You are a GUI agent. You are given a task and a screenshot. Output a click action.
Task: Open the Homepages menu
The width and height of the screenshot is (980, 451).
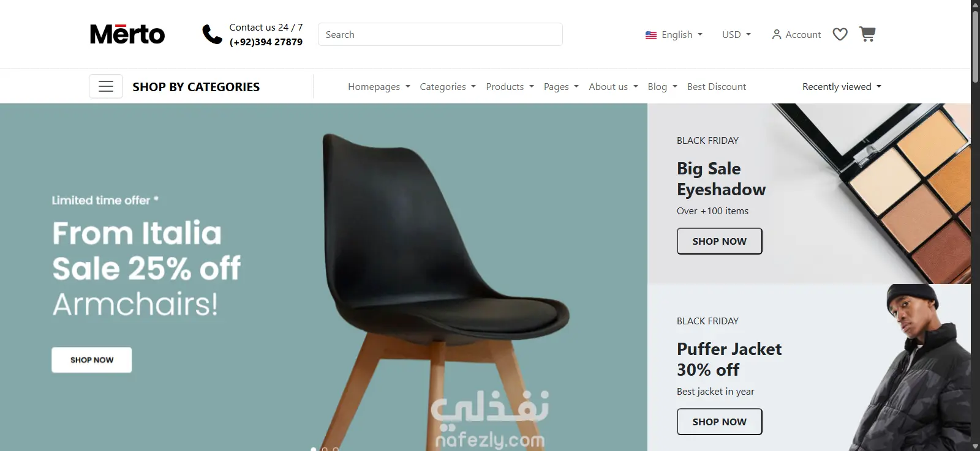click(x=379, y=87)
